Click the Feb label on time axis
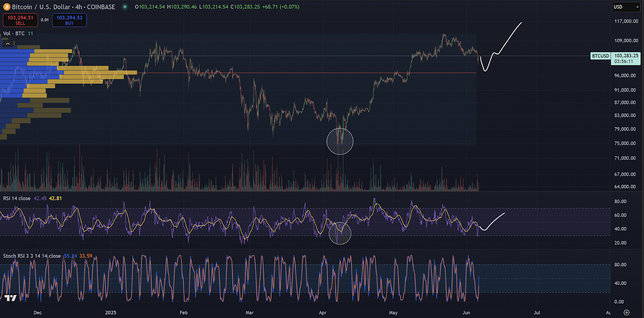The image size is (644, 318). [x=184, y=312]
